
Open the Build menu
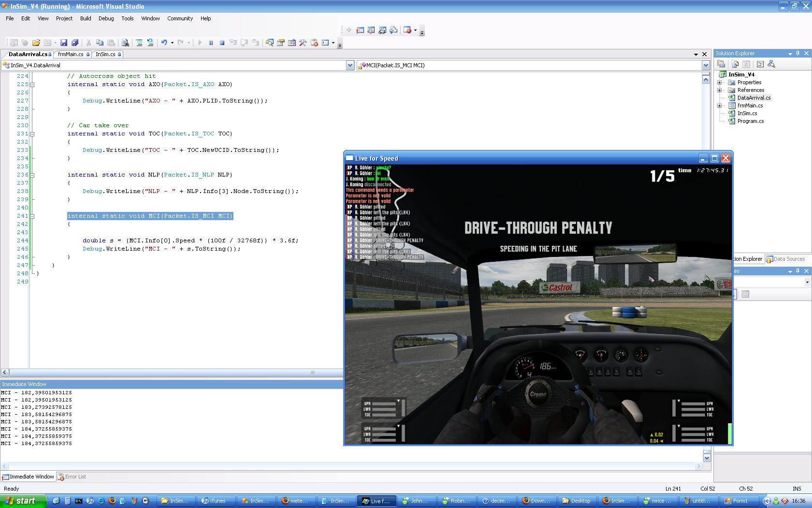86,18
